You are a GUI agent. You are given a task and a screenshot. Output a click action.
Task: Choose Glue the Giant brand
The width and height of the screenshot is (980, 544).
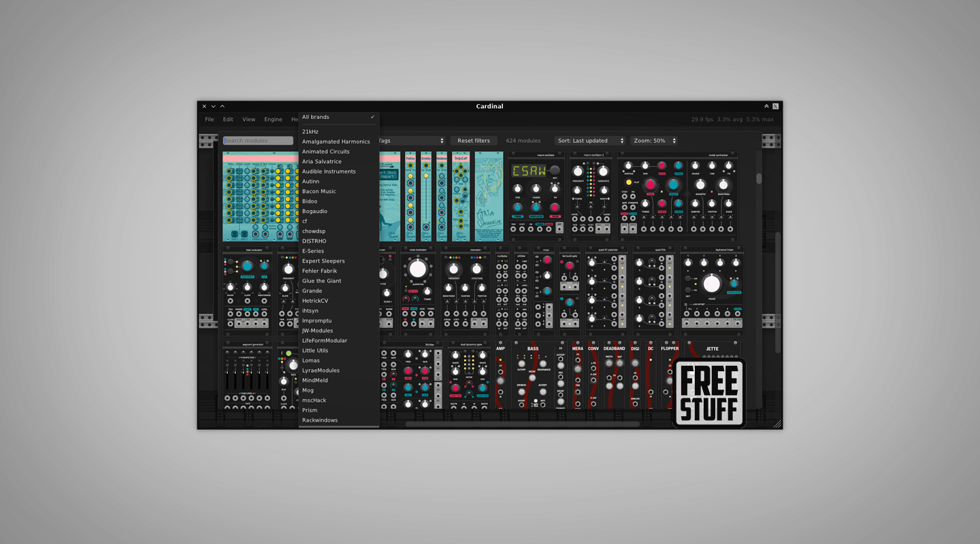coord(339,281)
